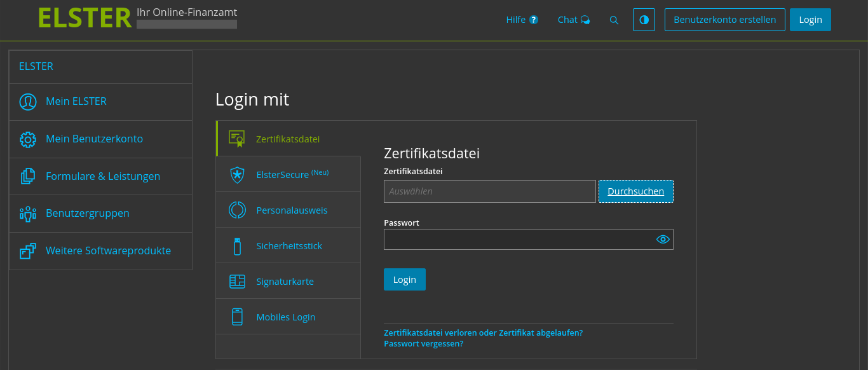This screenshot has width=868, height=370.
Task: Click the Personalausweis circular icon
Action: [237, 210]
